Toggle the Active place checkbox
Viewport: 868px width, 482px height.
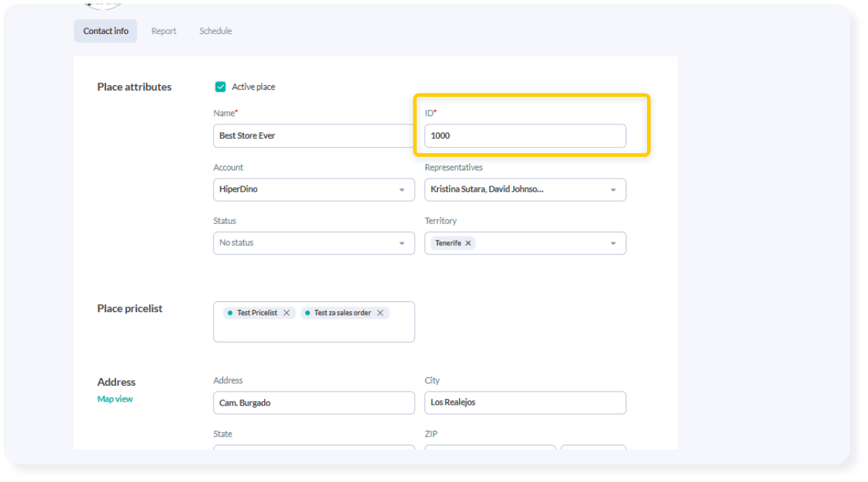[221, 87]
